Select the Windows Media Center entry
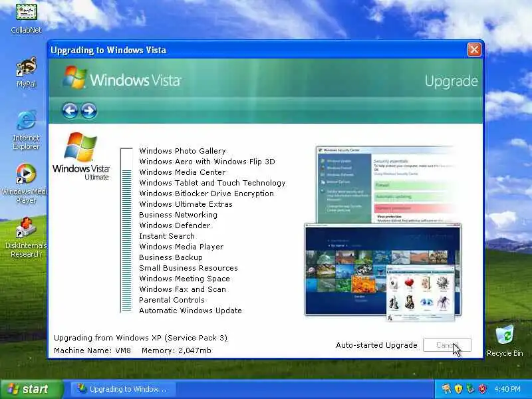Viewport: 532px width, 399px height. point(182,172)
